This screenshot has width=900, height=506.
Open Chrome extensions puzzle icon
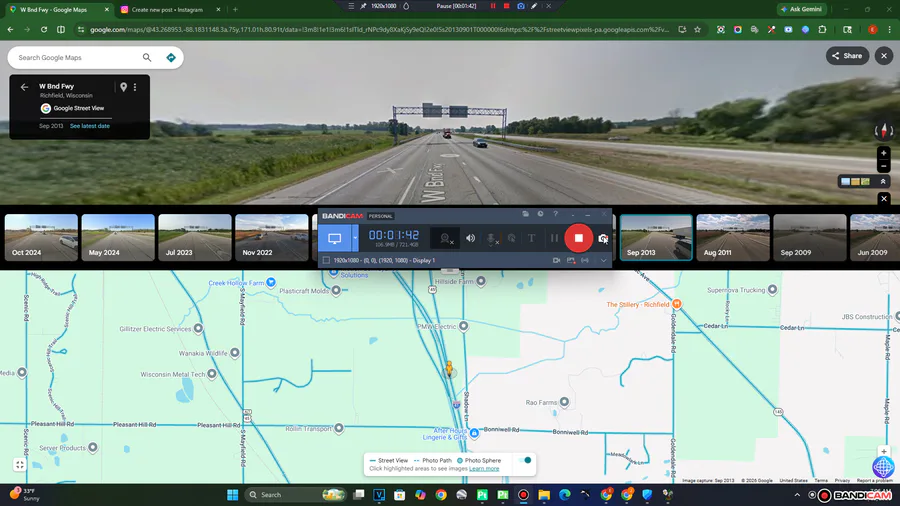click(822, 29)
